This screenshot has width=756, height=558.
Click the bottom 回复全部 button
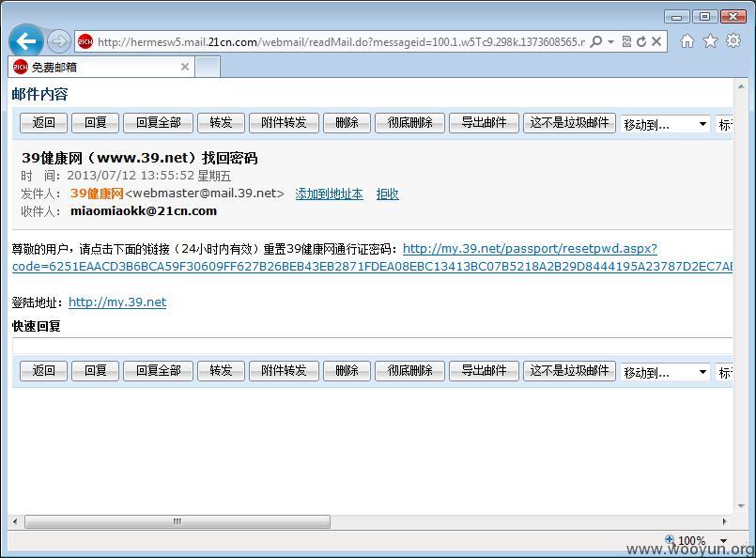(x=158, y=370)
